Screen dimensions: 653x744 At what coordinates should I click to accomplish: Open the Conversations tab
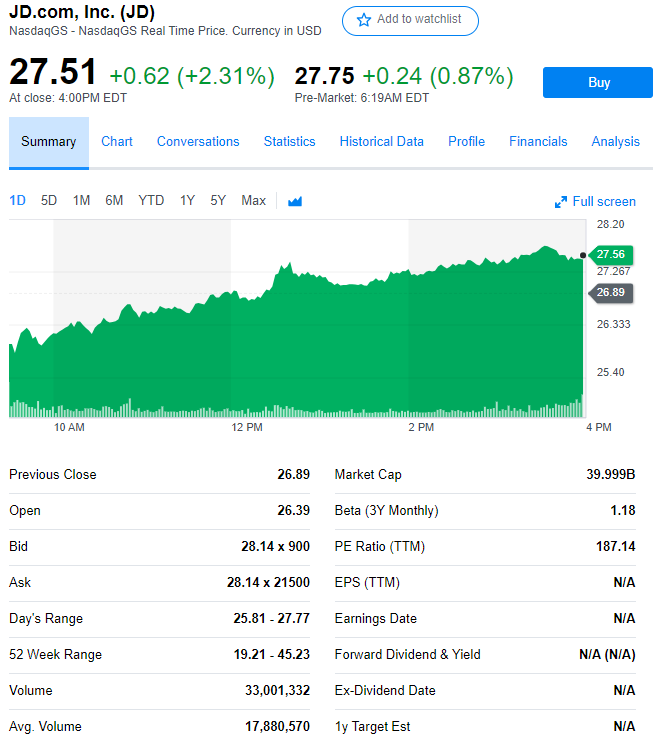(x=198, y=142)
